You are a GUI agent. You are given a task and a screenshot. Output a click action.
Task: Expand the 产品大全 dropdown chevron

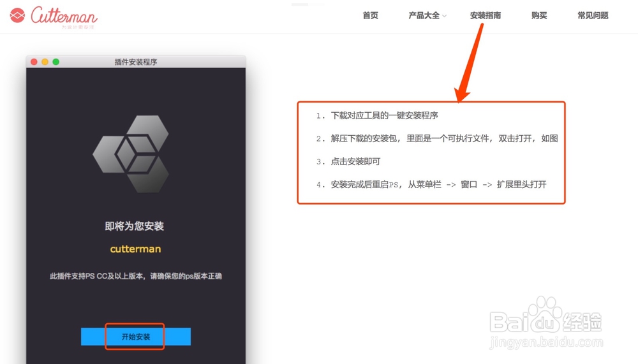(x=444, y=17)
